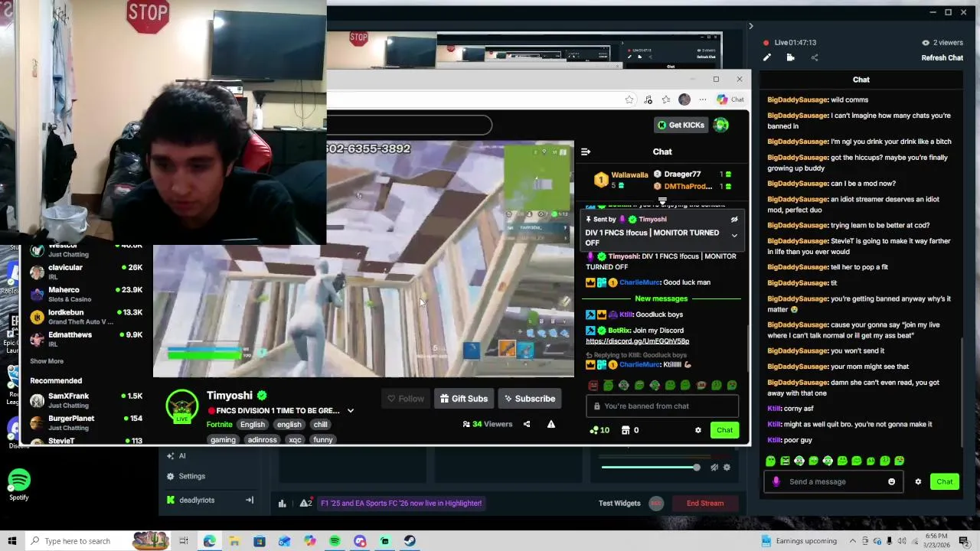Click the edit stream info pencil icon

tap(767, 57)
